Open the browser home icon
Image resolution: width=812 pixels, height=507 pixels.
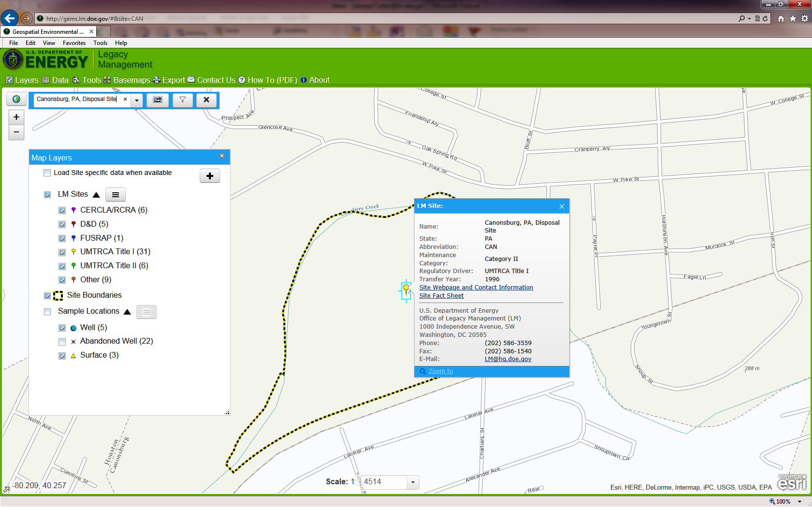[x=781, y=18]
